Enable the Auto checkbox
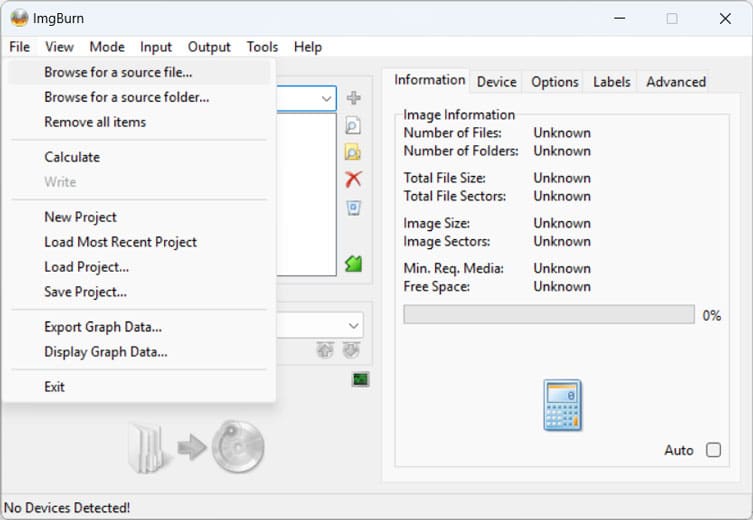 pos(713,450)
